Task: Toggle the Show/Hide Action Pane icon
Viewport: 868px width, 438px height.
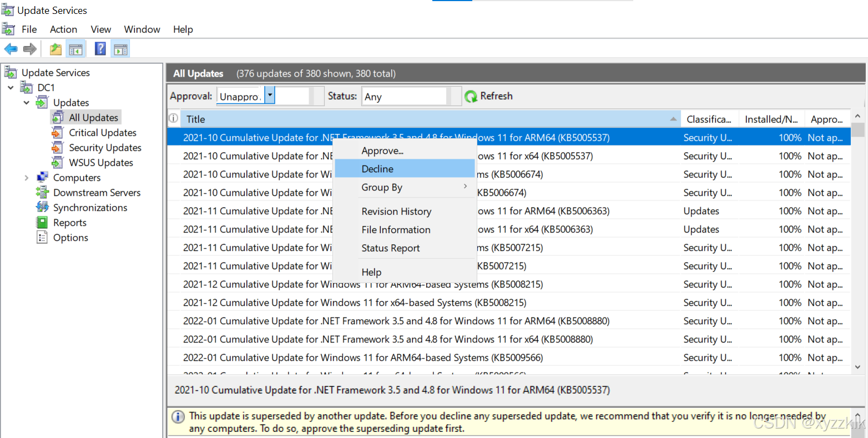Action: pyautogui.click(x=120, y=49)
